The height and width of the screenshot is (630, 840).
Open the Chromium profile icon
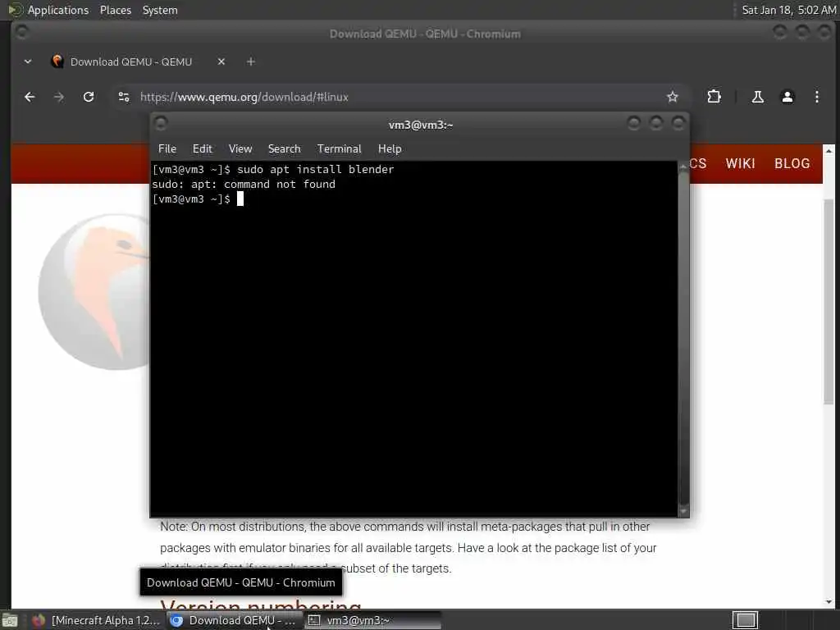[787, 97]
